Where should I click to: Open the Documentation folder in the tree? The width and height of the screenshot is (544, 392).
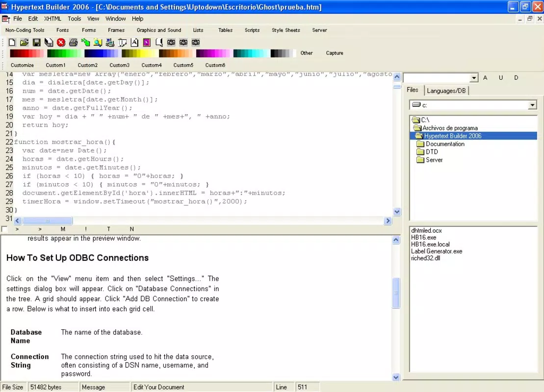[440, 144]
